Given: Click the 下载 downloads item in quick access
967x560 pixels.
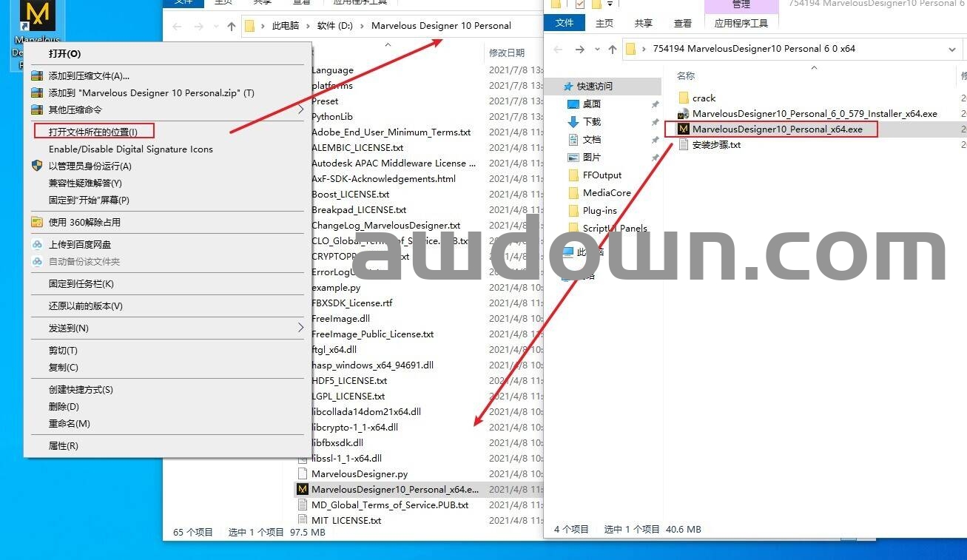Looking at the screenshot, I should [x=591, y=122].
